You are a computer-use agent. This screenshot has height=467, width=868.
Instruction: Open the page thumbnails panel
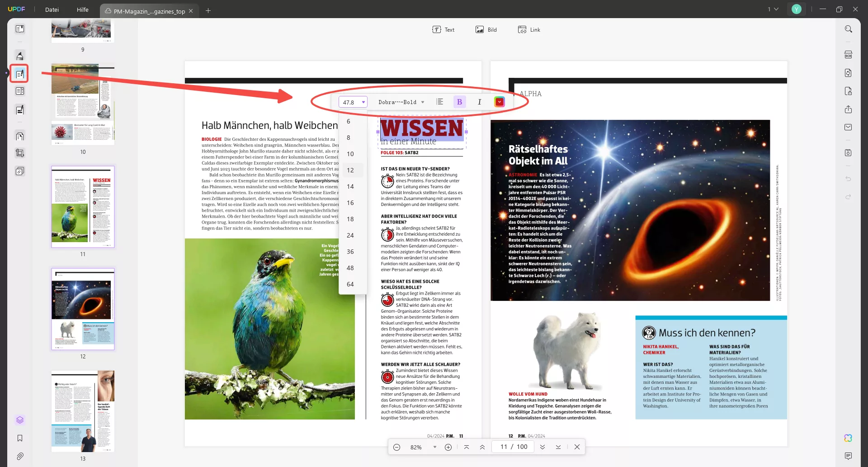(20, 419)
